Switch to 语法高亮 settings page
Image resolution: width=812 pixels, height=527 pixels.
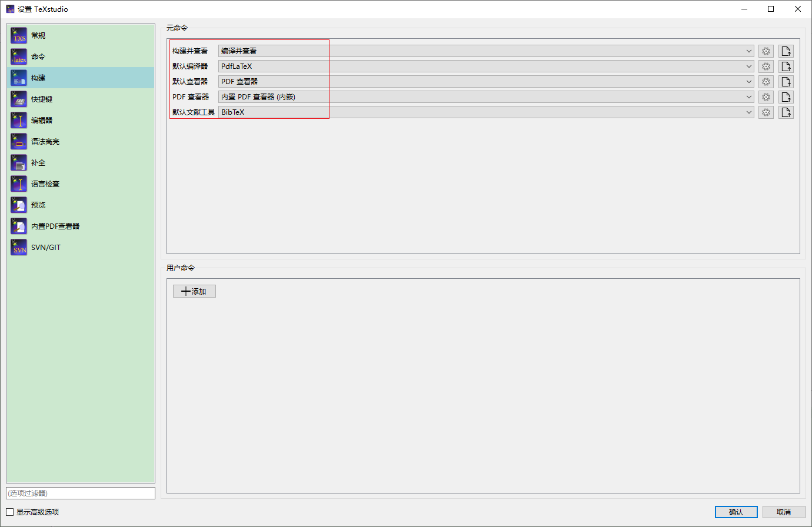point(81,142)
